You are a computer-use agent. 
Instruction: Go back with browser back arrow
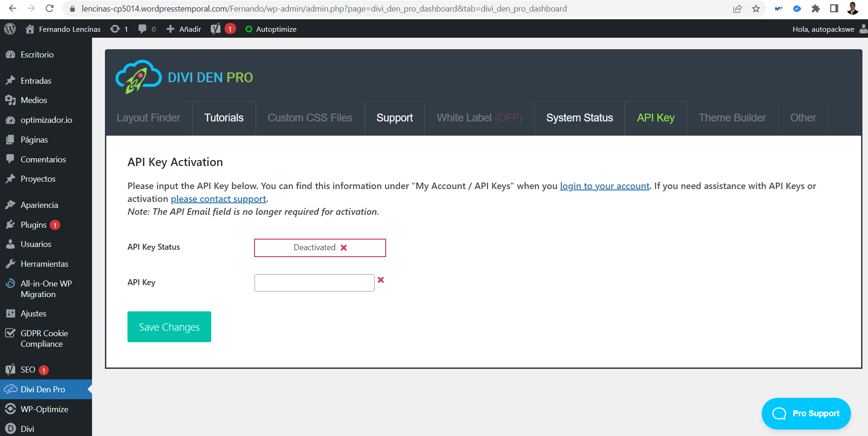pyautogui.click(x=12, y=8)
